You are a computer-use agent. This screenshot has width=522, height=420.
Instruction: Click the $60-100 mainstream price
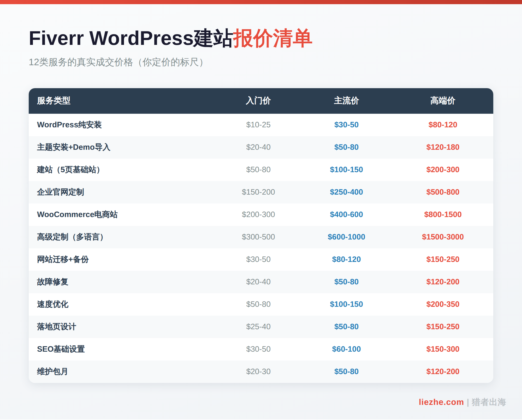[346, 349]
